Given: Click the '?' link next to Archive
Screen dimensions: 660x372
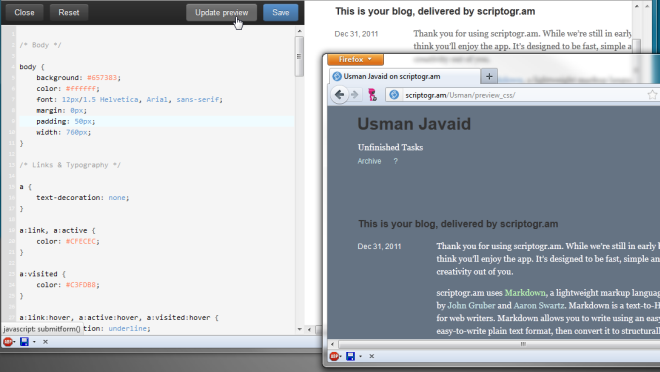Looking at the screenshot, I should (395, 161).
